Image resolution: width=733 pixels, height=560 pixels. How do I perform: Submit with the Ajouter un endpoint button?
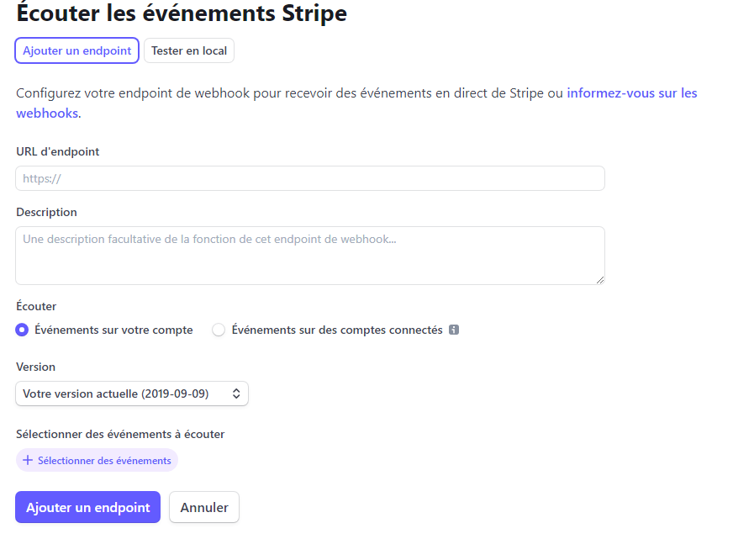coord(87,507)
